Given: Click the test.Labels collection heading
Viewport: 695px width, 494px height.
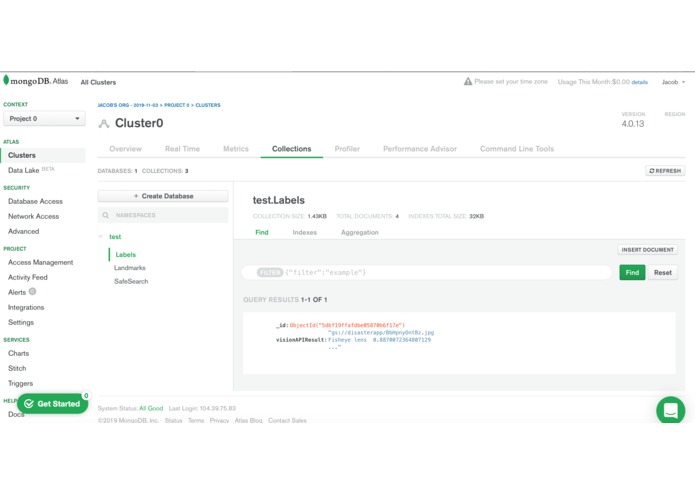Looking at the screenshot, I should (x=278, y=200).
